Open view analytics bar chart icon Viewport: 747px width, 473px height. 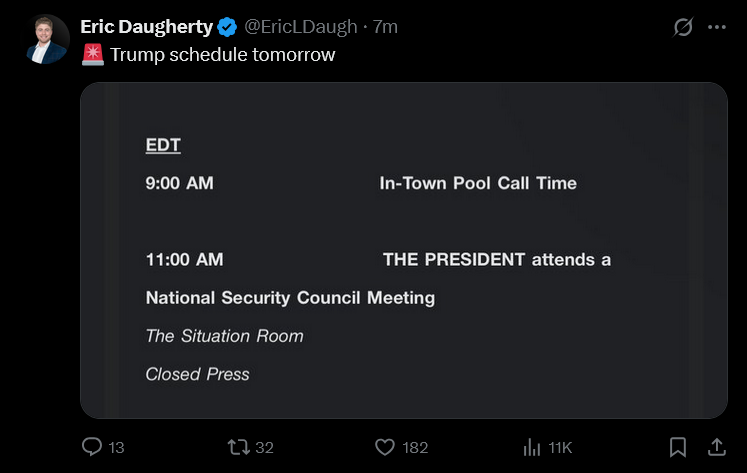tap(532, 447)
